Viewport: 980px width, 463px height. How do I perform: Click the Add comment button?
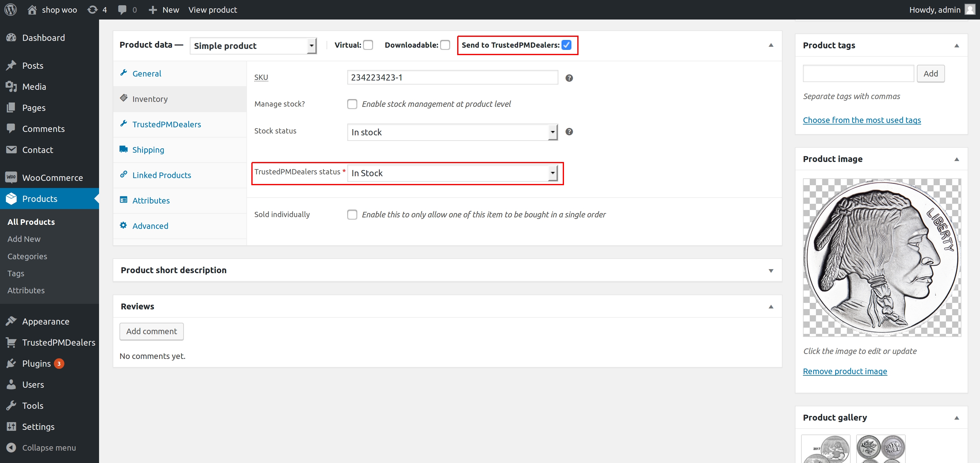pos(152,331)
